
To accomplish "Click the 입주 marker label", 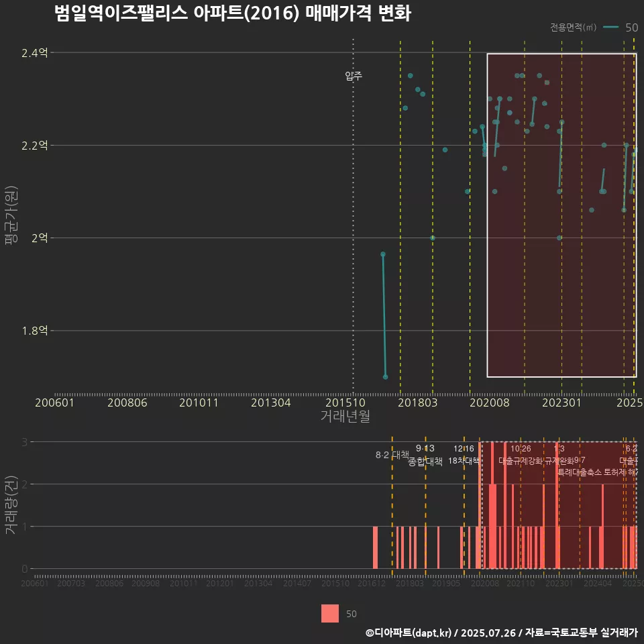I will point(354,76).
